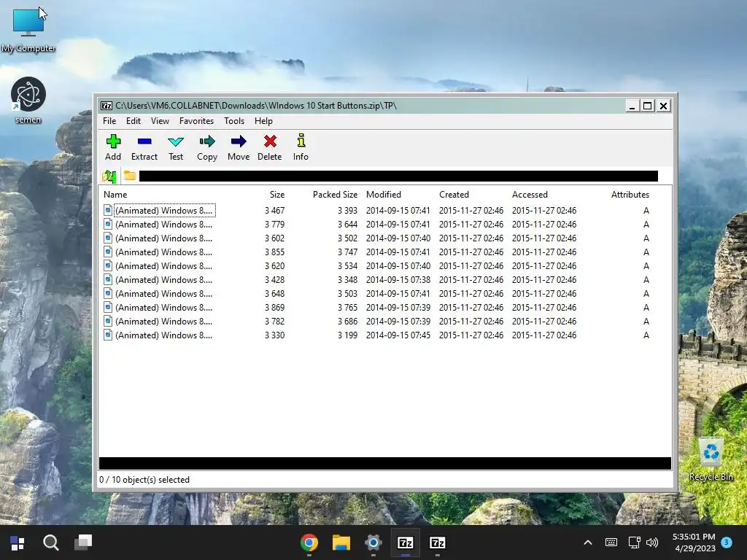Launch Chrome from taskbar
The height and width of the screenshot is (560, 747).
309,542
